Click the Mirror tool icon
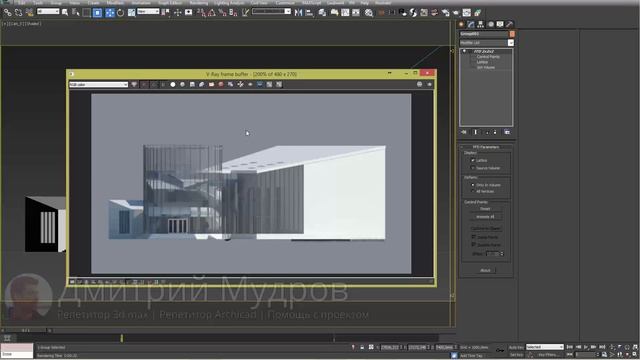Viewport: 640px width, 360px height. 298,13
